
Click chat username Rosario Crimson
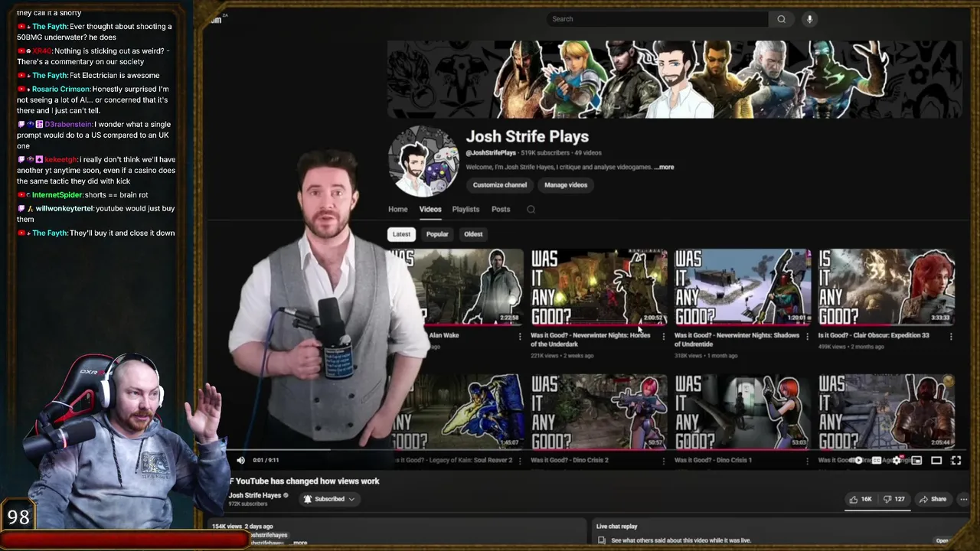tap(61, 89)
